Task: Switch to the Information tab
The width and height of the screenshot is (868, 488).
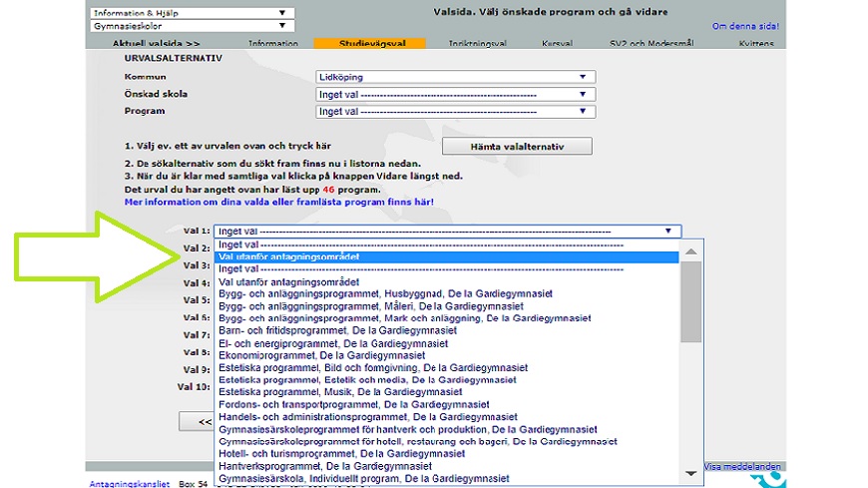Action: click(273, 43)
